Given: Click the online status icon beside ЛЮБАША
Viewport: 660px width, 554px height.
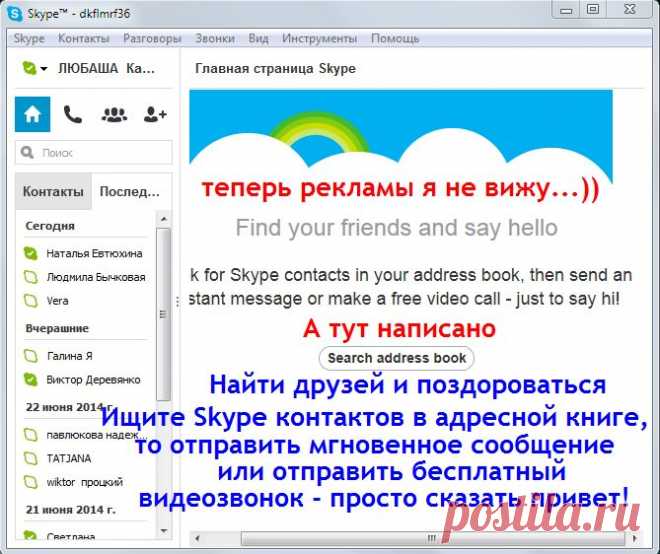Looking at the screenshot, I should pyautogui.click(x=29, y=68).
